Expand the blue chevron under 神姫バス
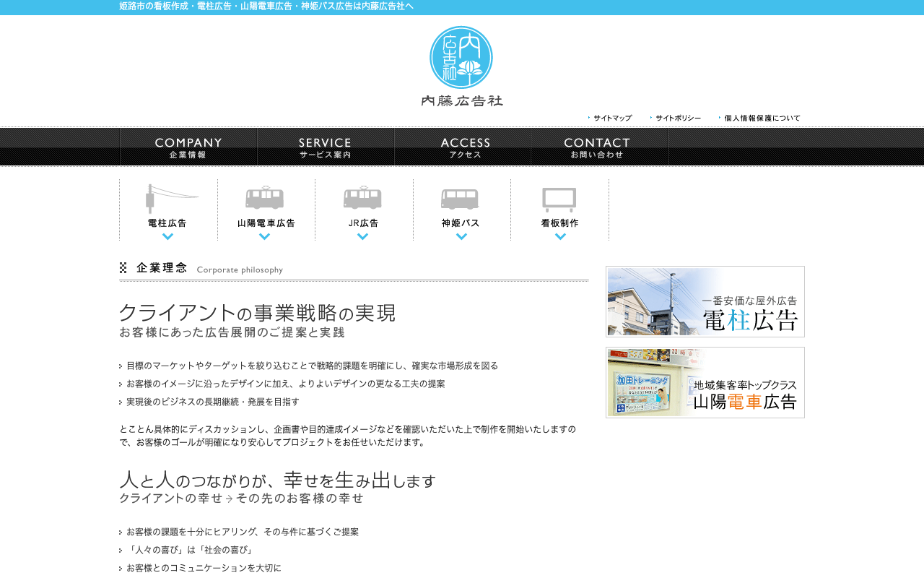 click(x=461, y=236)
